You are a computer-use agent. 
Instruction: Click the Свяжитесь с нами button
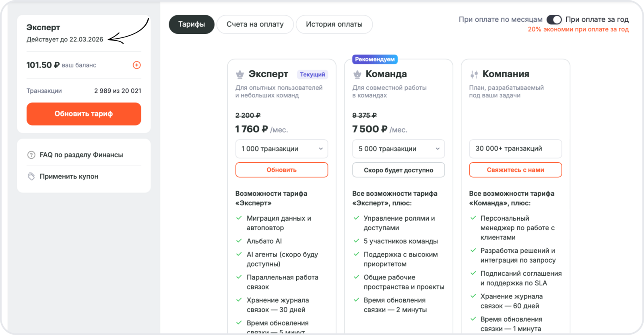[515, 170]
